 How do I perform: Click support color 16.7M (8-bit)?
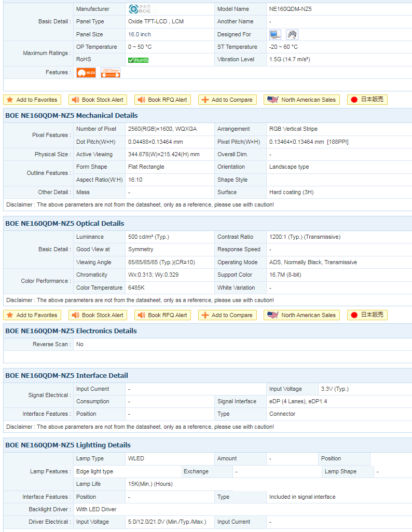tap(285, 275)
